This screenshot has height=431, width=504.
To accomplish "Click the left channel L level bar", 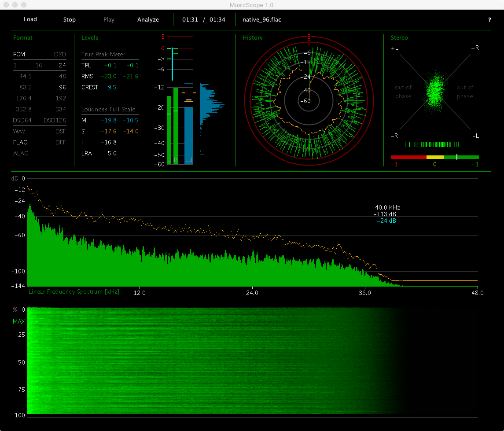I will point(169,130).
